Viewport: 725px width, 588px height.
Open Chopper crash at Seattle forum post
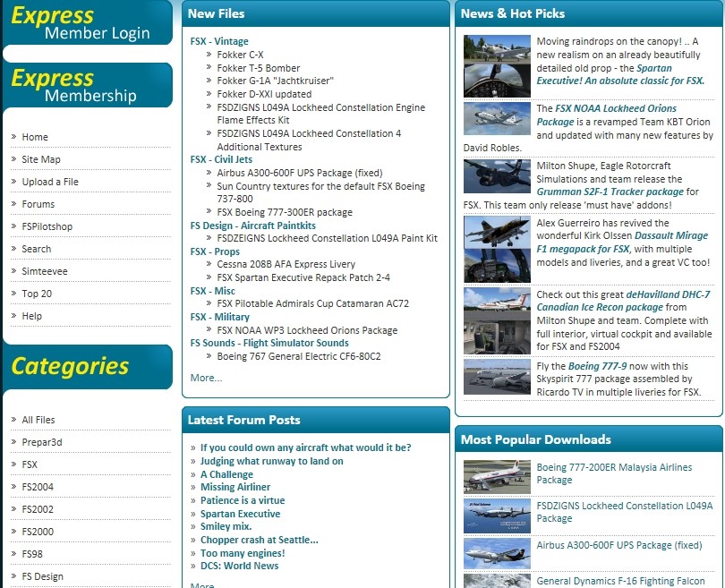point(259,540)
